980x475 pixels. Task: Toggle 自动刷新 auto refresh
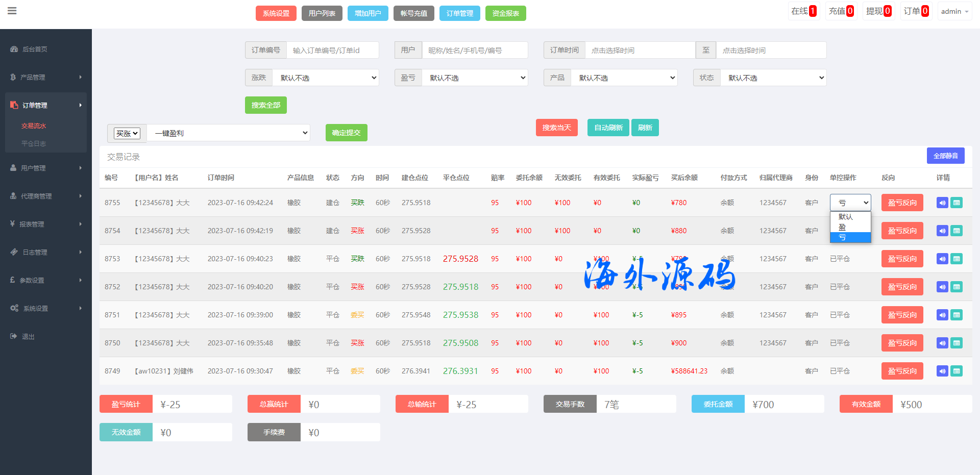click(x=608, y=128)
